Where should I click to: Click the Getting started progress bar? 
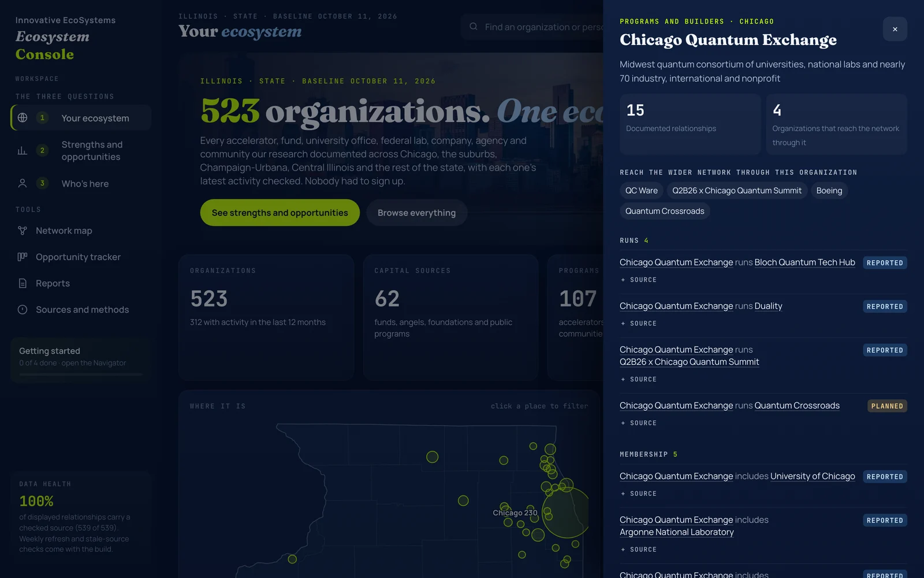pyautogui.click(x=81, y=375)
